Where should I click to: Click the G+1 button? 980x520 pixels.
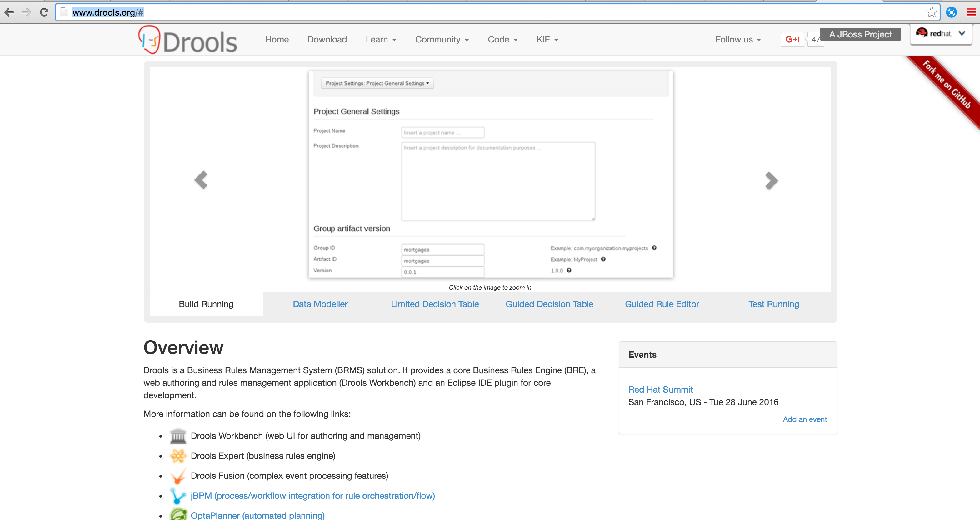tap(792, 39)
